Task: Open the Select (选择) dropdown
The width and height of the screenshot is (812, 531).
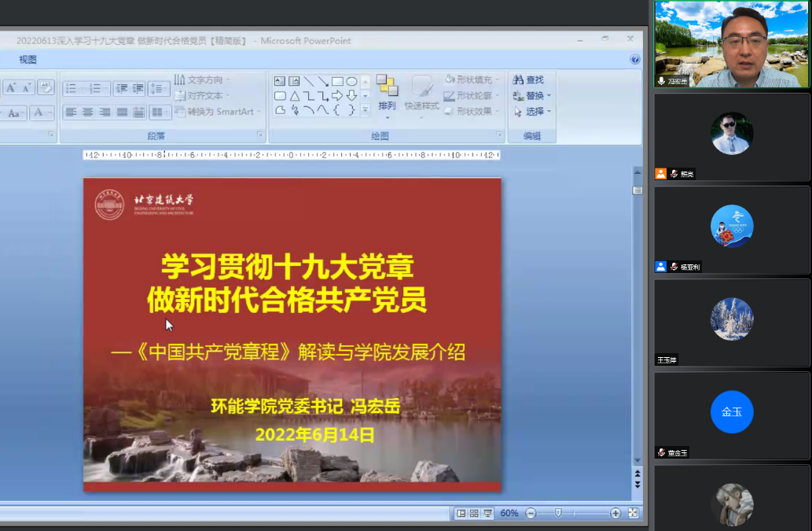Action: pos(533,111)
